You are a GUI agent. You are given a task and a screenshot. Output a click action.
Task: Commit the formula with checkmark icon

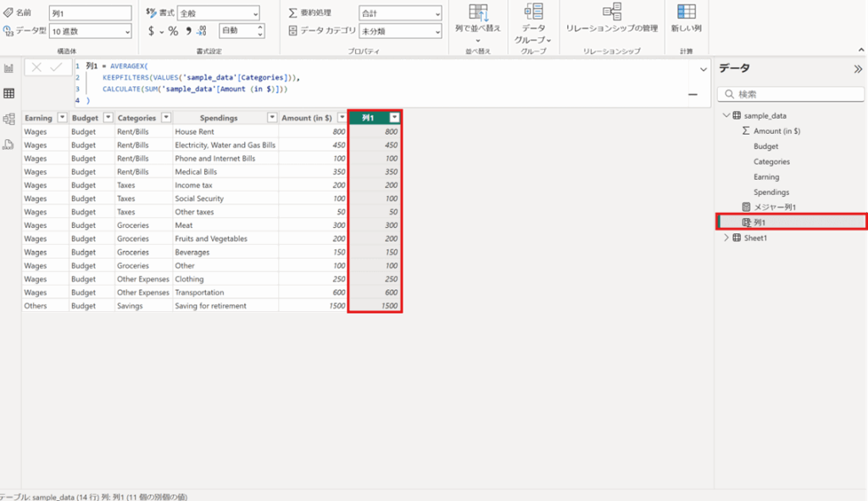click(x=56, y=68)
